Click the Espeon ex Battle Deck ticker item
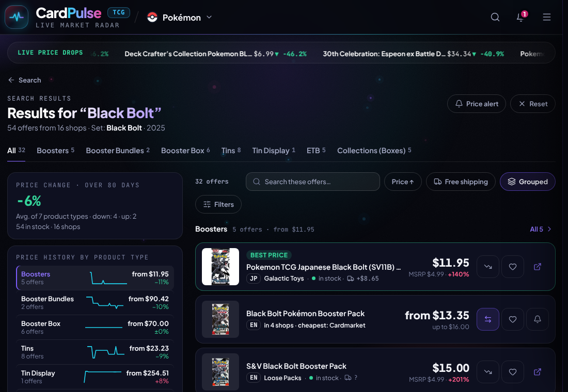 (x=413, y=54)
